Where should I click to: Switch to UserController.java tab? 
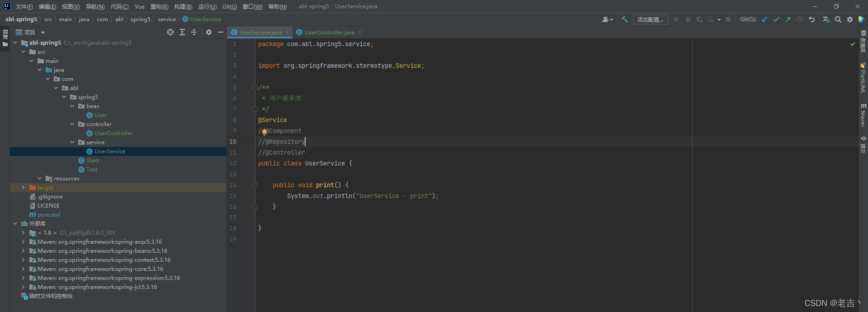(x=329, y=32)
